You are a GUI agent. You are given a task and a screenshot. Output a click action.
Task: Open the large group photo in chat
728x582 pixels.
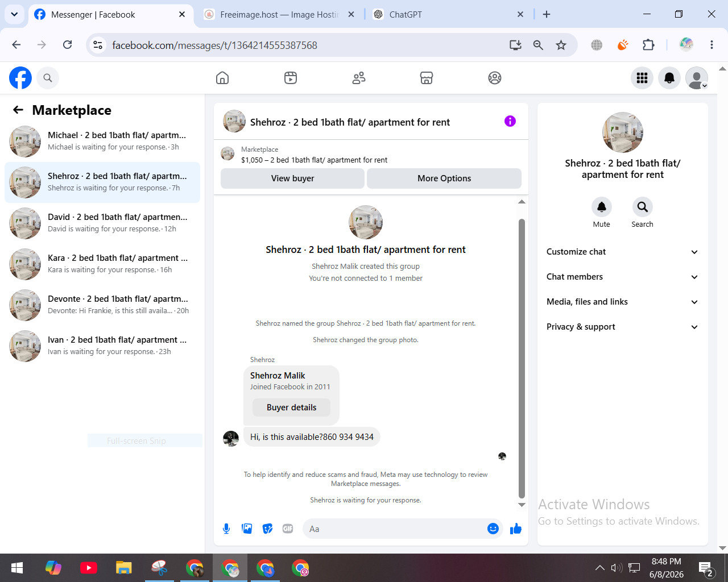(x=366, y=222)
